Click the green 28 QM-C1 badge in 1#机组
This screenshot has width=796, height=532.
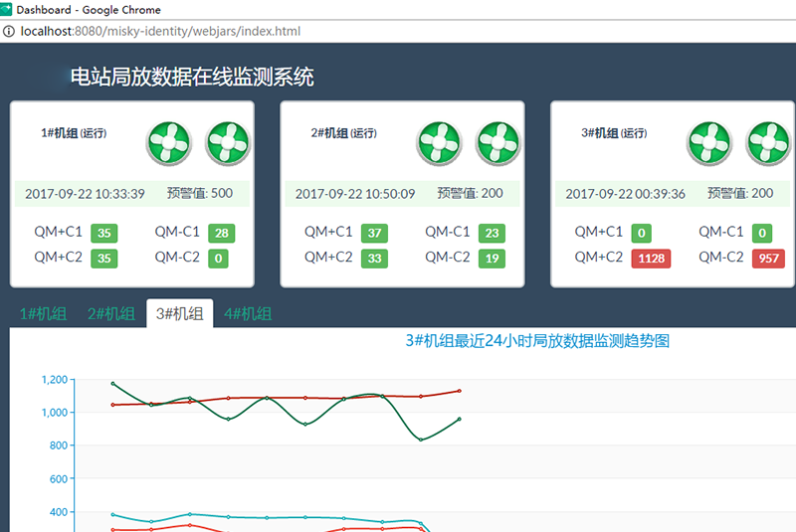221,234
